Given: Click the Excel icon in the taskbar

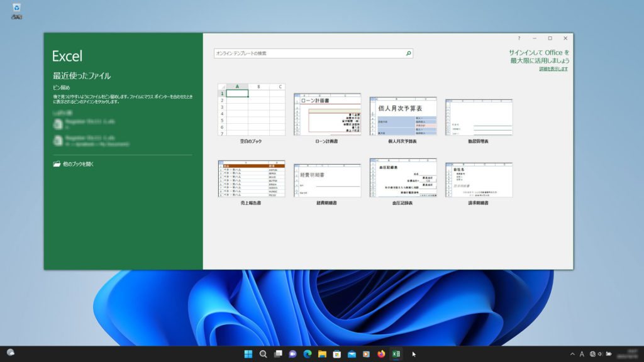Looking at the screenshot, I should (x=396, y=354).
